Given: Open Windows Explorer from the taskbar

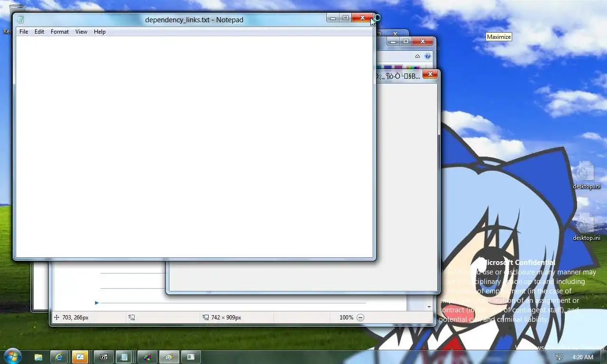Looking at the screenshot, I should (x=38, y=357).
